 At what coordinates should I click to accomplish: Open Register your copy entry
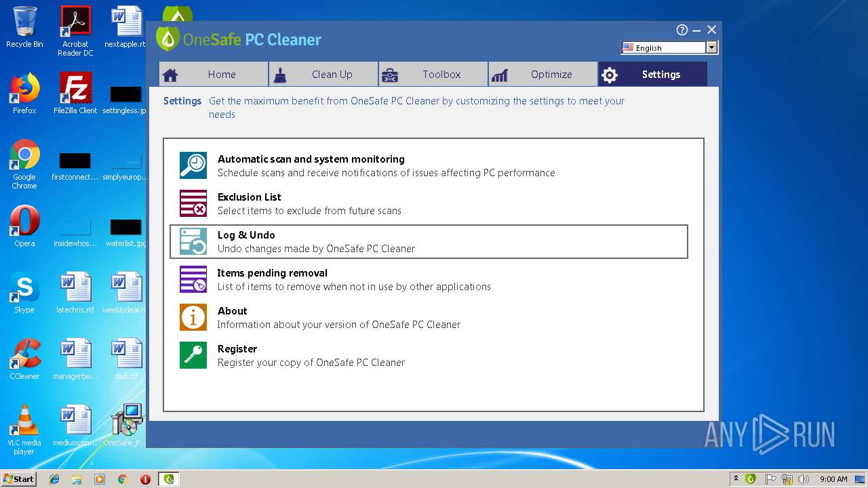[429, 355]
